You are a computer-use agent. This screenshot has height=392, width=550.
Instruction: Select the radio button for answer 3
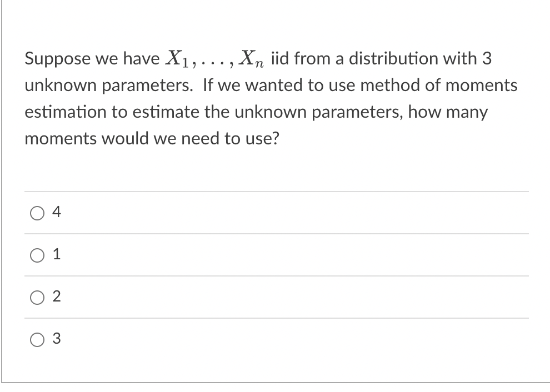click(37, 339)
